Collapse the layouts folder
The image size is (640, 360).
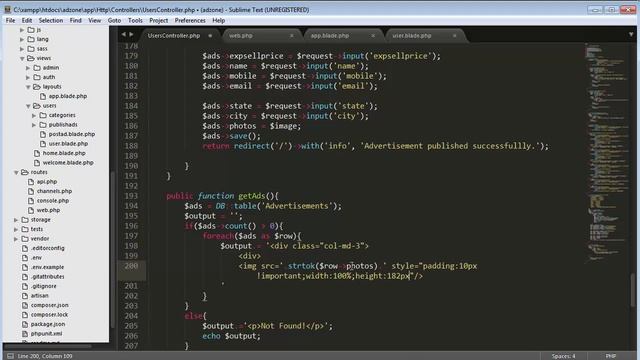click(28, 87)
